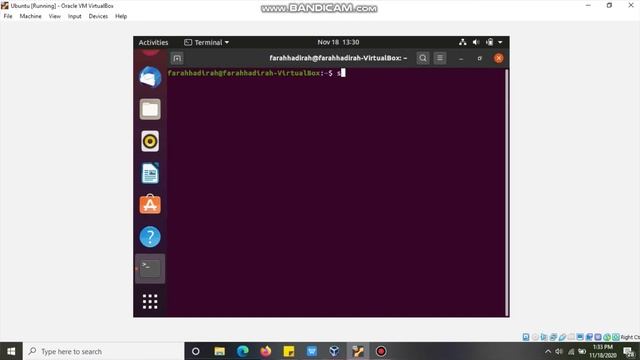Open the Nov 18 13:30 clock calendar
The height and width of the screenshot is (360, 640).
click(x=338, y=42)
